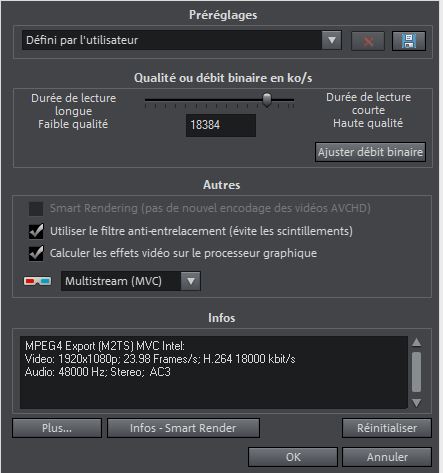Click the save preset floppy disk icon

tap(409, 41)
